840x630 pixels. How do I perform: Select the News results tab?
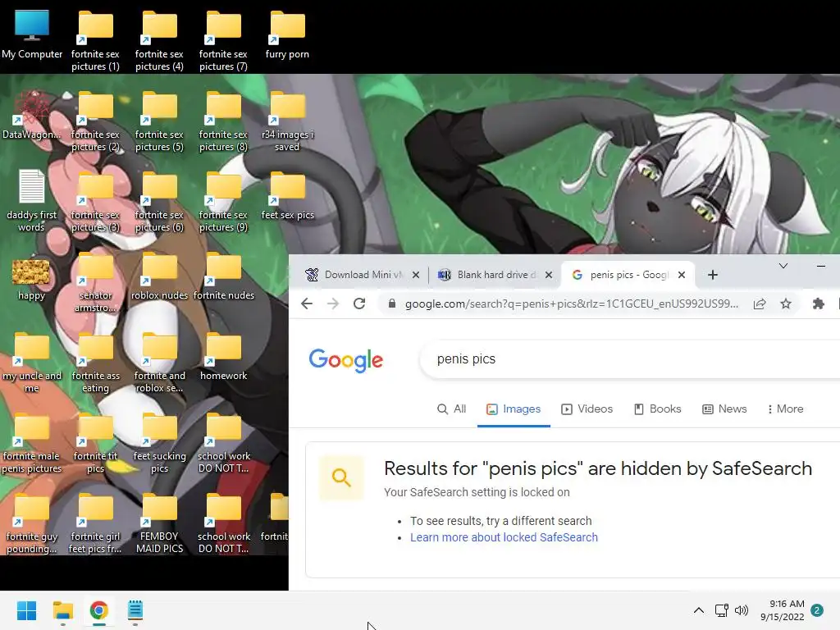coord(724,409)
